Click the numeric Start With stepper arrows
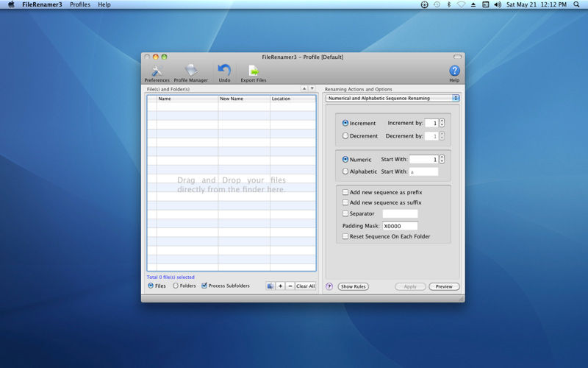 coord(442,160)
